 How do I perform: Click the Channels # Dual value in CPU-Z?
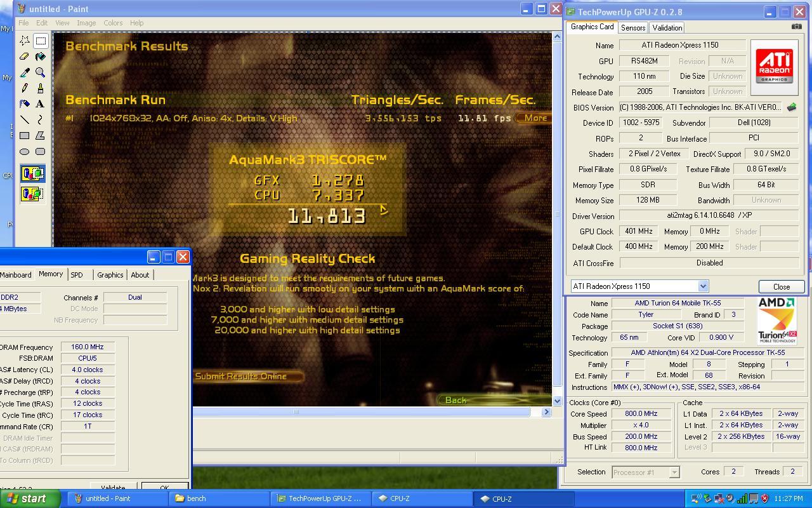click(x=135, y=297)
